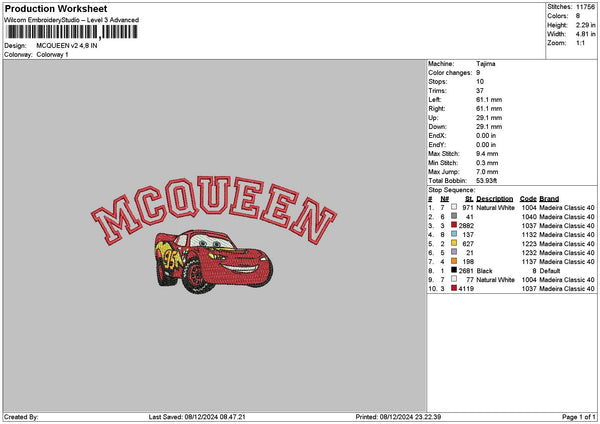Click the Trims value 37
The height and width of the screenshot is (424, 600).
coord(480,91)
